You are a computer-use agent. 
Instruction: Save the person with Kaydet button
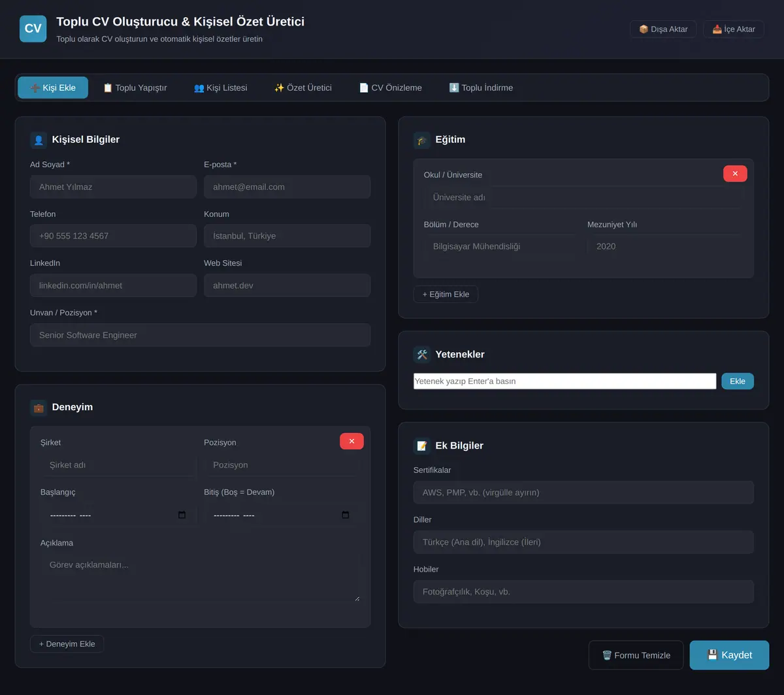click(x=729, y=655)
